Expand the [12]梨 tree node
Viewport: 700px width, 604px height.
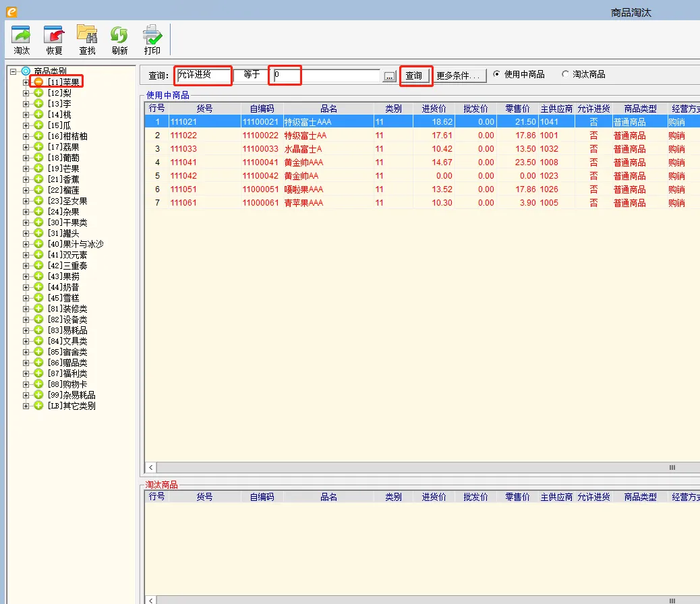click(26, 93)
